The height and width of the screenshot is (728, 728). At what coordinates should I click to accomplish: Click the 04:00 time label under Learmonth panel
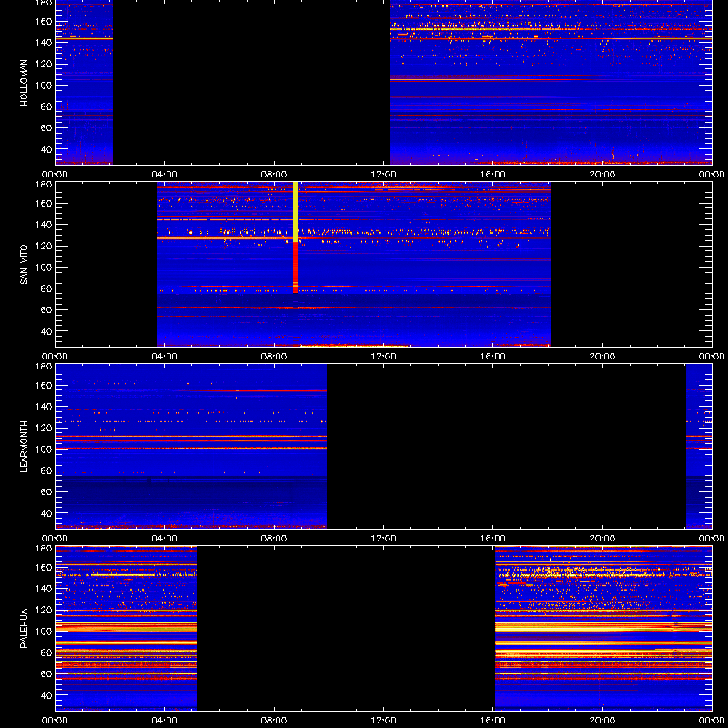point(165,539)
